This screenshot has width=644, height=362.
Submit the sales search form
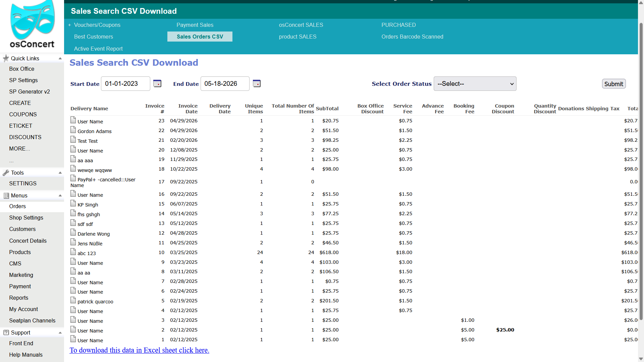(614, 84)
